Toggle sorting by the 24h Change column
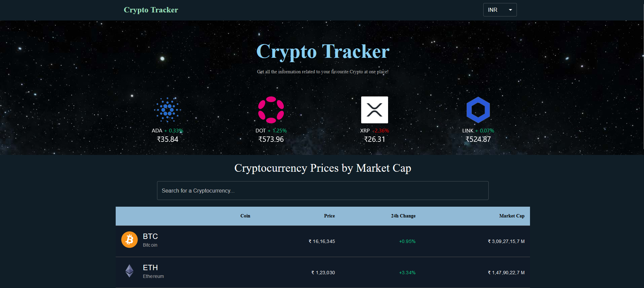The height and width of the screenshot is (288, 644). coord(403,216)
